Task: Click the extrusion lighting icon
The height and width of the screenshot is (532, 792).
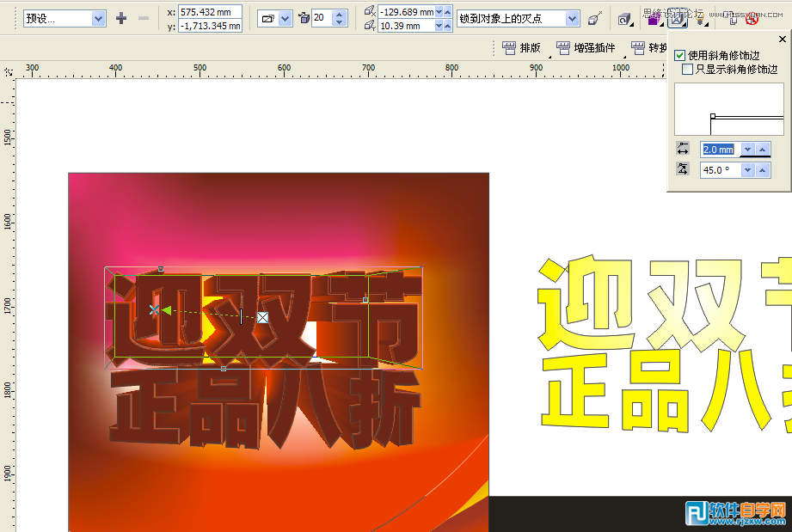Action: coord(700,18)
